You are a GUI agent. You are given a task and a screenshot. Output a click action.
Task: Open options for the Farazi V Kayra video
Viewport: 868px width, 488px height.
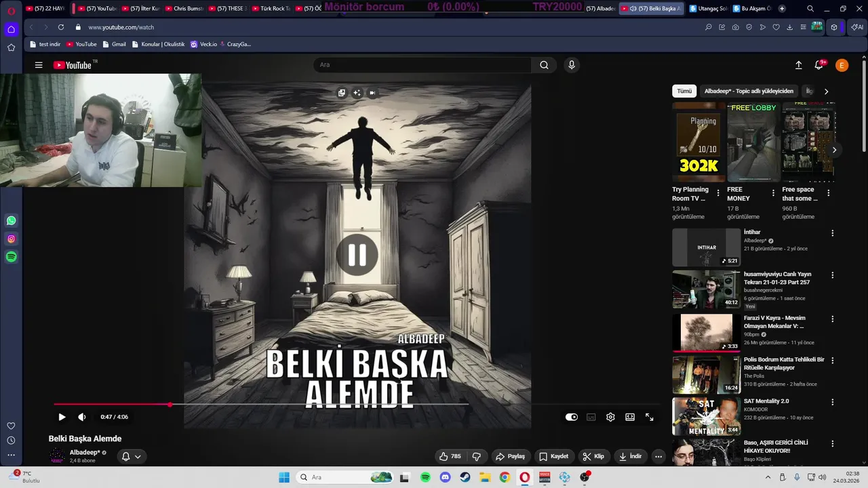point(833,318)
